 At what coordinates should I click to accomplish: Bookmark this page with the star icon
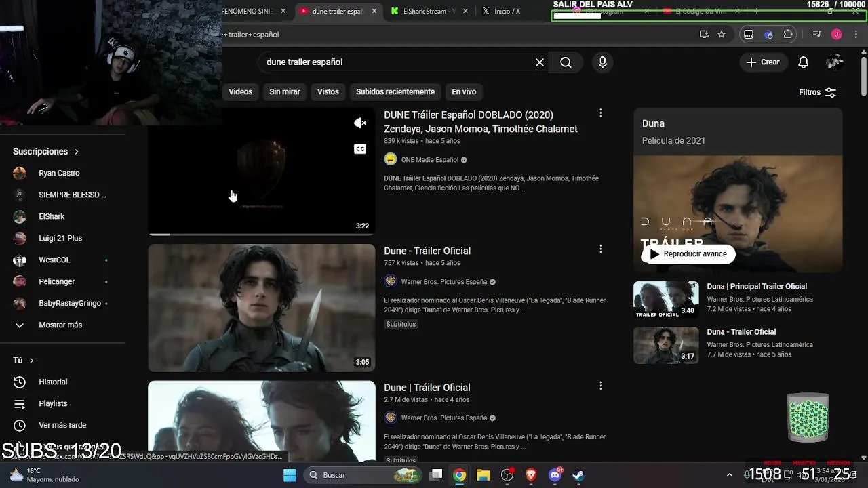point(722,35)
